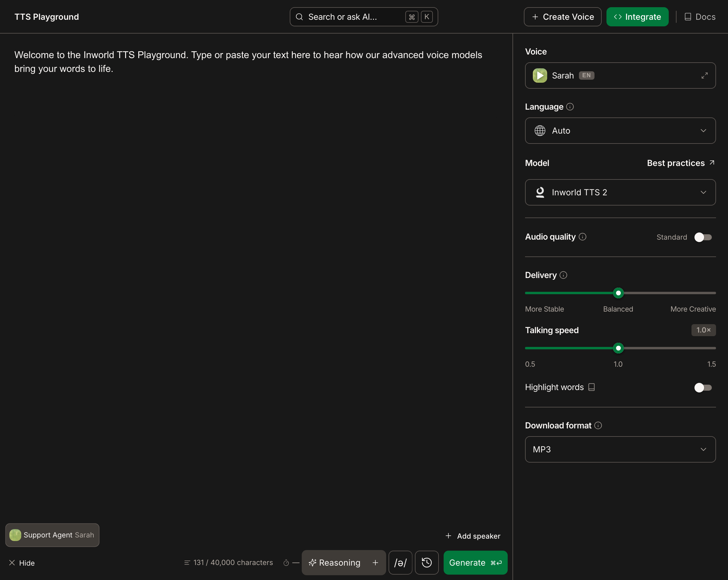Open Language info tooltip icon
This screenshot has width=728, height=580.
click(570, 107)
